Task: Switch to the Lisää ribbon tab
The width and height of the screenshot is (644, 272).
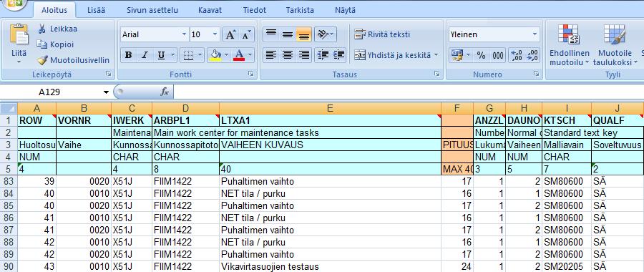Action: pos(96,10)
